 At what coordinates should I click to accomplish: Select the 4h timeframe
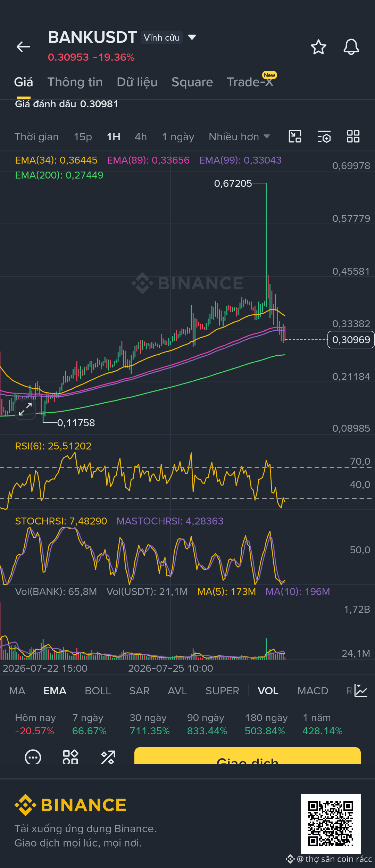point(141,137)
